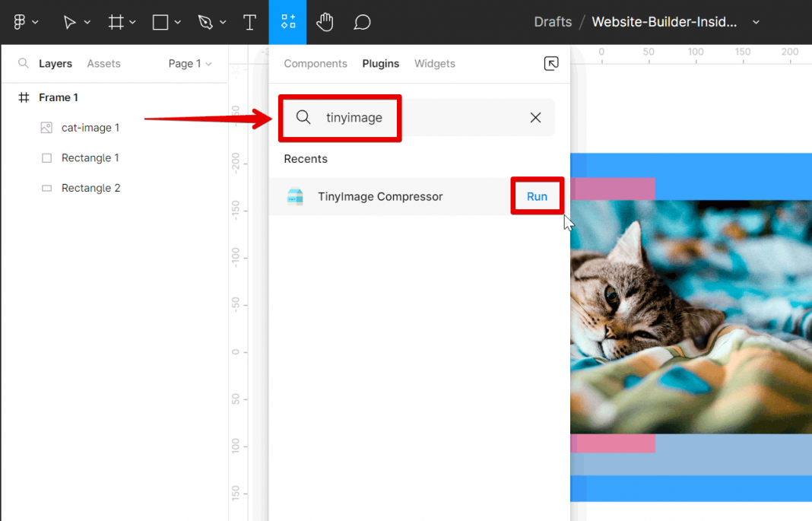Switch to the Widgets tab
This screenshot has height=521, width=812.
tap(434, 64)
